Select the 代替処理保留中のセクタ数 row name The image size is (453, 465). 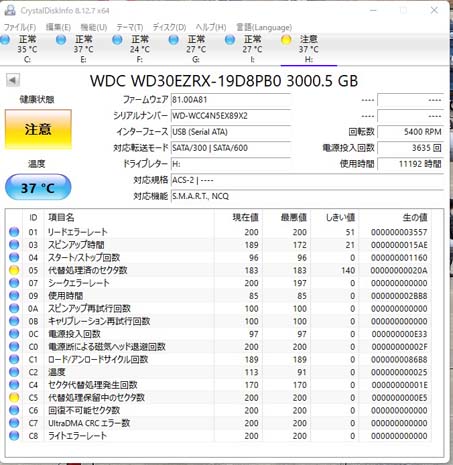[96, 397]
